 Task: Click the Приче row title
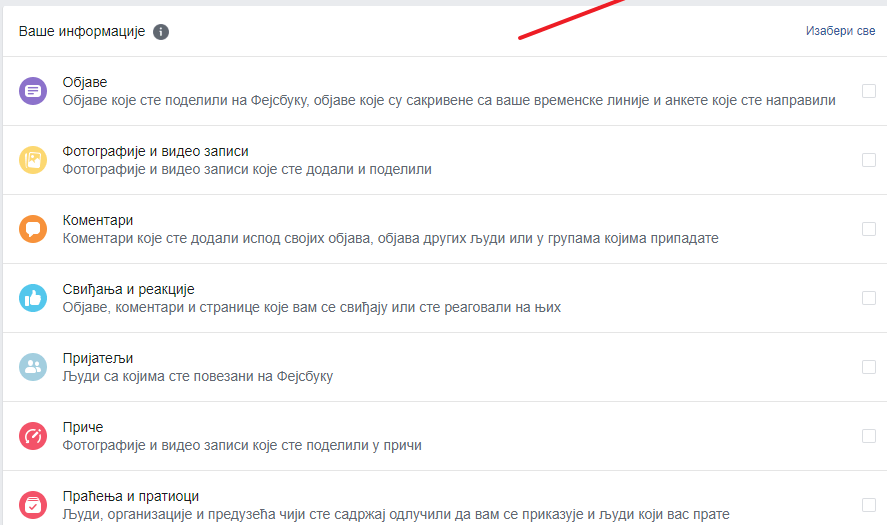click(83, 427)
